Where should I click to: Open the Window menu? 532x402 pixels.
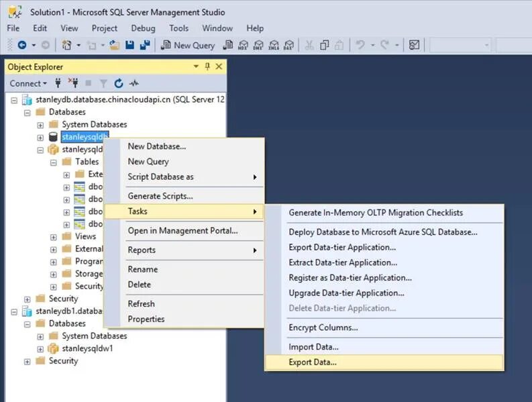click(217, 28)
